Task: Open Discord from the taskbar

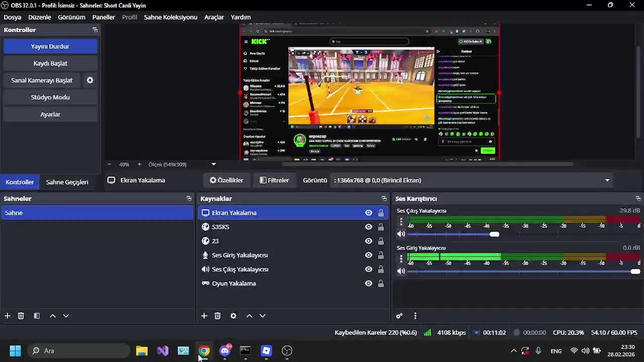Action: point(225,350)
